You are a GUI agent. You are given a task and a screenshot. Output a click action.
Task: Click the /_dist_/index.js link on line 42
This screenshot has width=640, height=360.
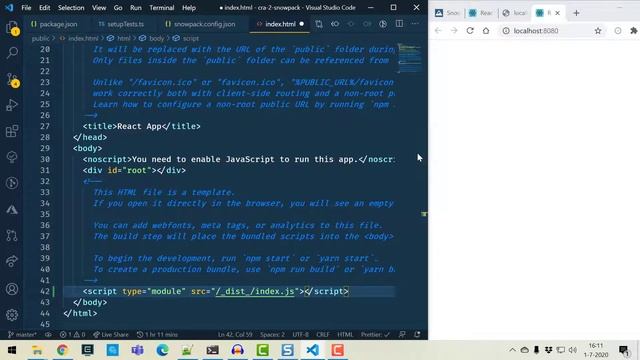[x=255, y=291]
